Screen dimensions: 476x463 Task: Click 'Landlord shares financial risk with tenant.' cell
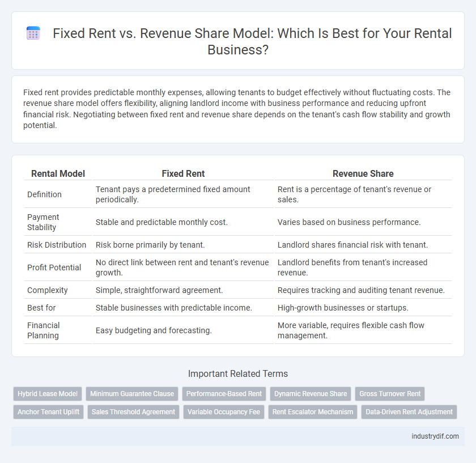click(363, 245)
